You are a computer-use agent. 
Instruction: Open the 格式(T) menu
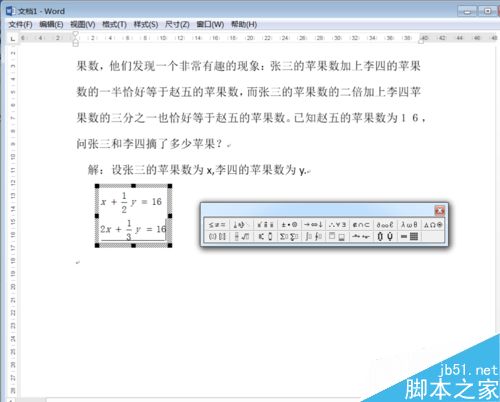(114, 24)
